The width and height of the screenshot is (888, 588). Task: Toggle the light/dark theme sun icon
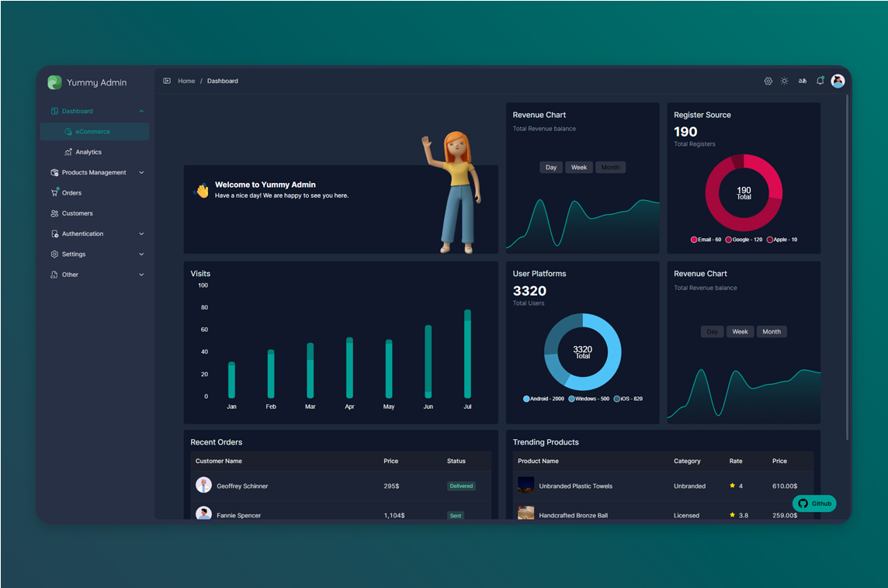785,81
